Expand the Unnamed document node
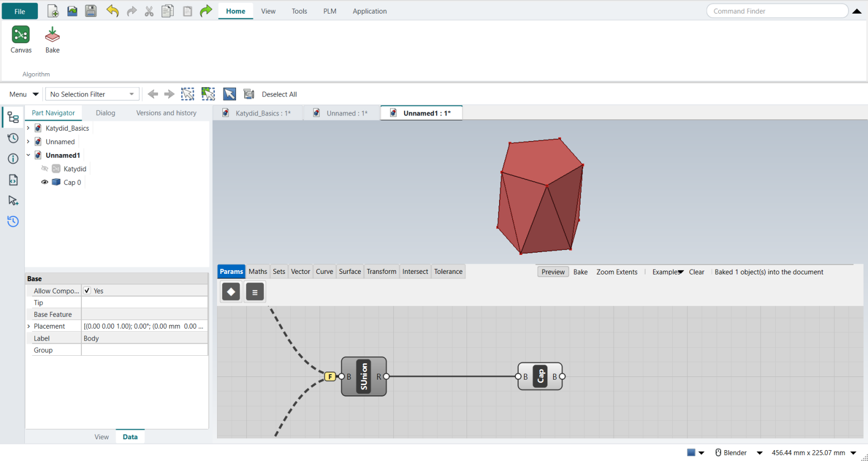 (28, 142)
